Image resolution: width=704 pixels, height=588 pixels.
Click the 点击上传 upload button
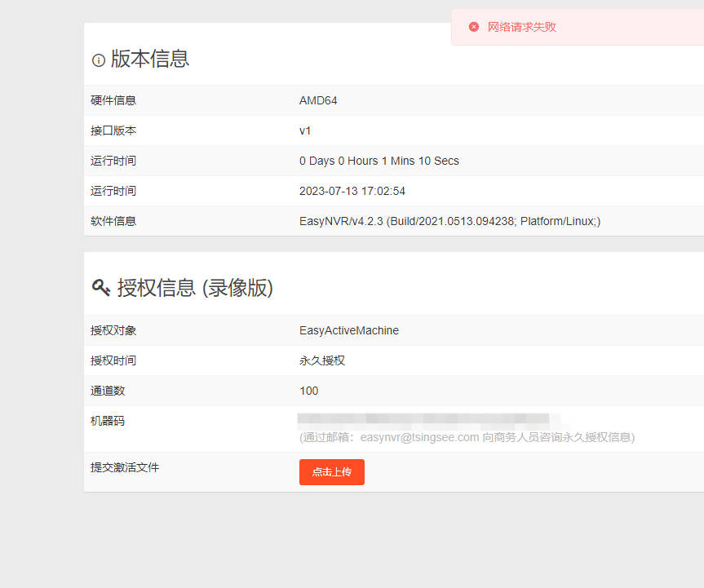[332, 471]
